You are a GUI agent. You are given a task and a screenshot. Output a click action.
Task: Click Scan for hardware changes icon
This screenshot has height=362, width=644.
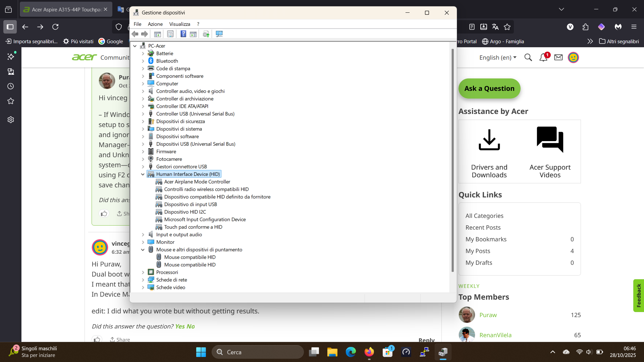coord(219,34)
